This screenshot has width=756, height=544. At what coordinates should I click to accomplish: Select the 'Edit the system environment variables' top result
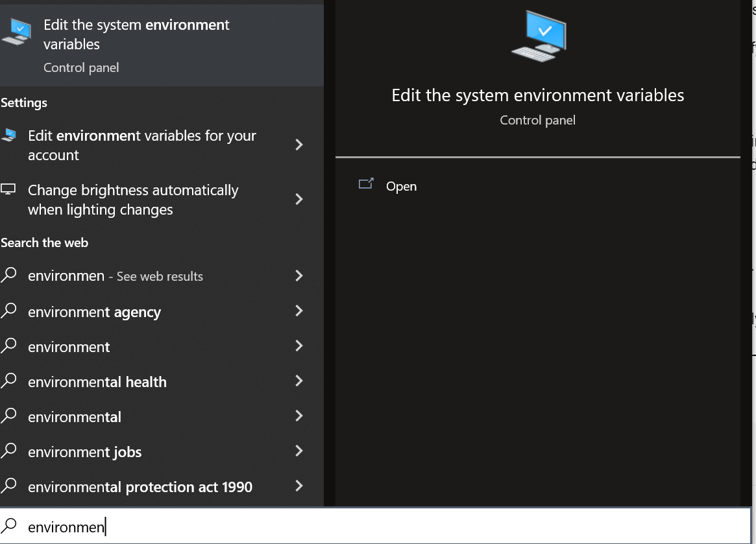[136, 34]
